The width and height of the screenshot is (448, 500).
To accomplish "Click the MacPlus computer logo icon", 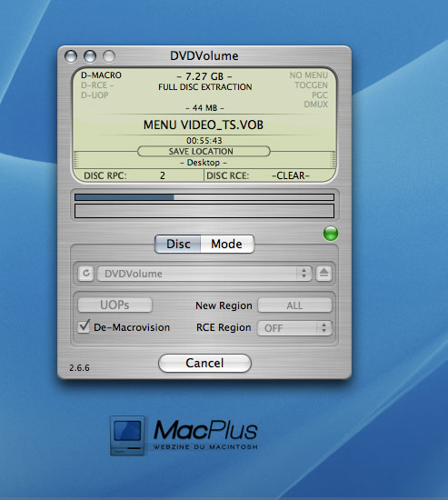I will [x=127, y=435].
